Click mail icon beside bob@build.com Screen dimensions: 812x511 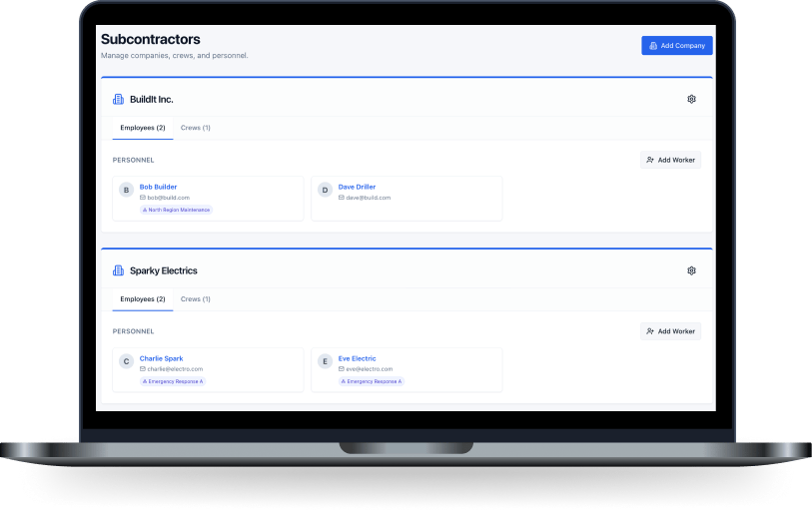click(143, 198)
